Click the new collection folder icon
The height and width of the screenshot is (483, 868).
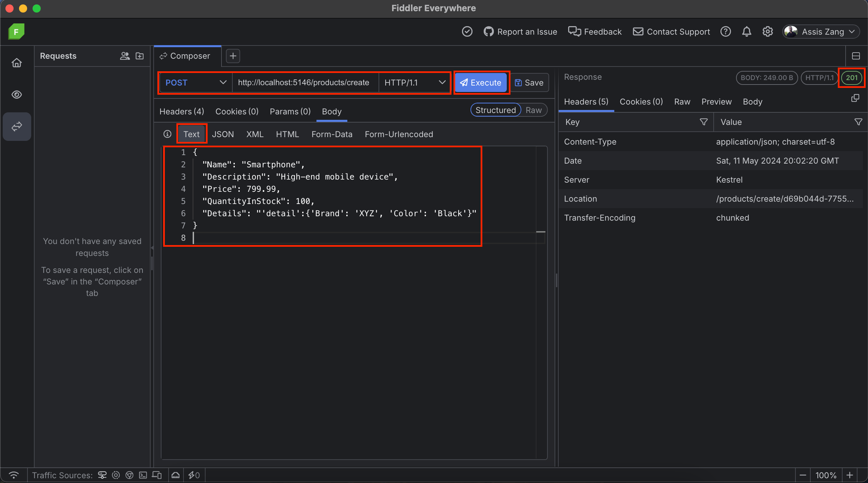pyautogui.click(x=140, y=56)
